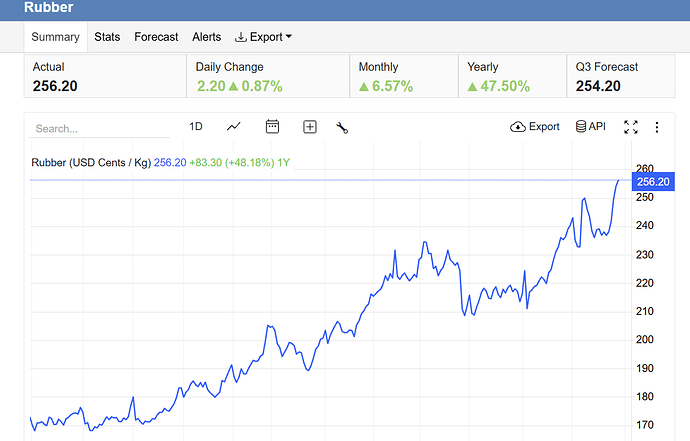Open the three-dot more options menu
The height and width of the screenshot is (441, 690).
pyautogui.click(x=657, y=127)
